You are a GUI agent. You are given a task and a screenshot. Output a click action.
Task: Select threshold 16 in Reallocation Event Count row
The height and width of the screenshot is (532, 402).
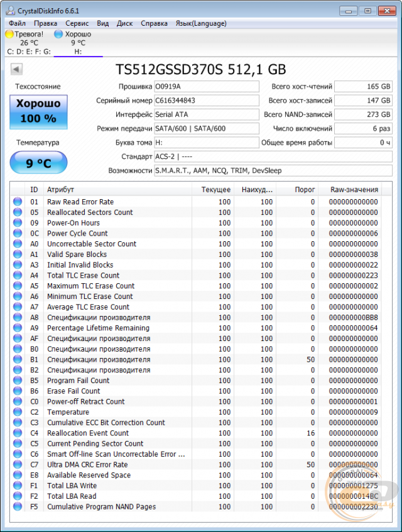coord(311,433)
